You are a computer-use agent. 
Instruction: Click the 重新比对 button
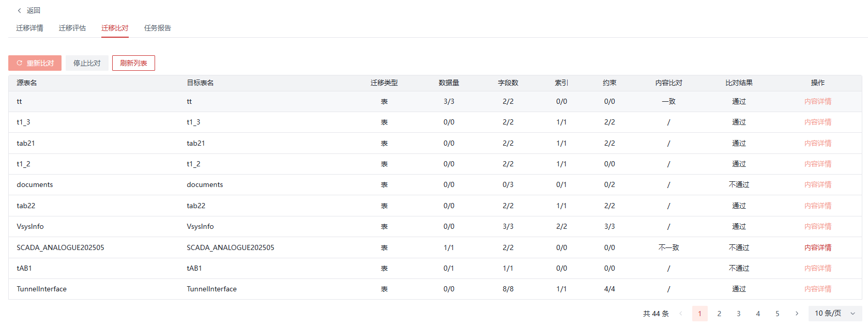pyautogui.click(x=35, y=63)
